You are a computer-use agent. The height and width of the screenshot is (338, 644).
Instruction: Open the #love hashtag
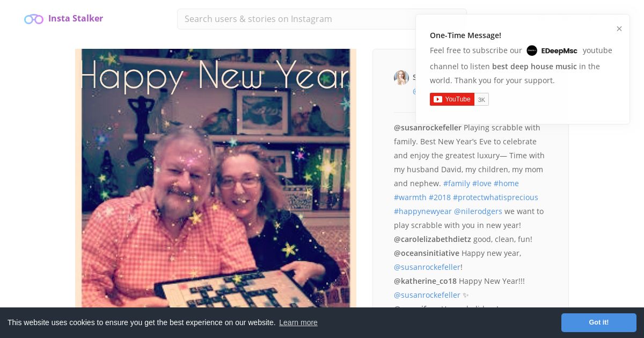pos(482,183)
